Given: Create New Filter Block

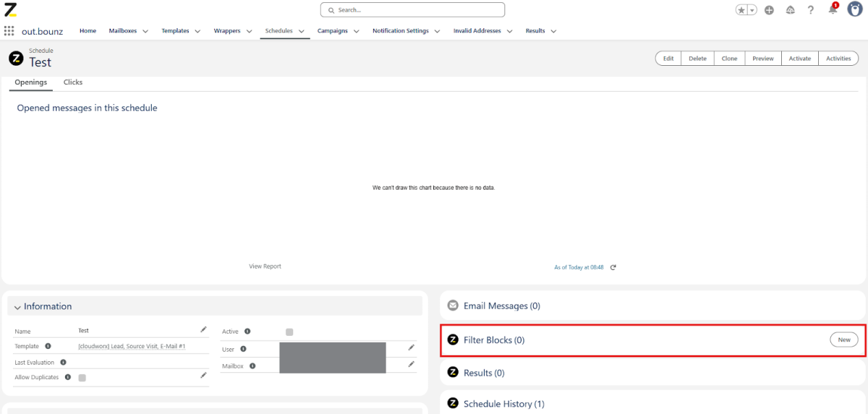Looking at the screenshot, I should [844, 339].
